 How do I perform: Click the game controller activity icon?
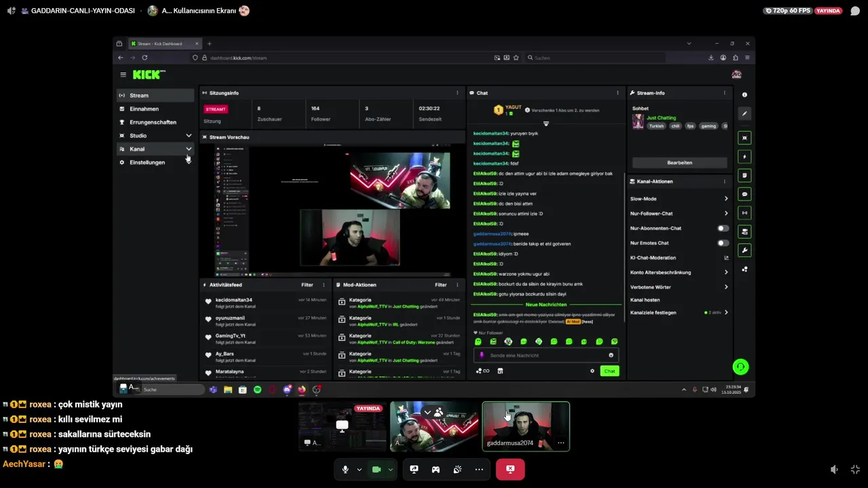point(435,469)
